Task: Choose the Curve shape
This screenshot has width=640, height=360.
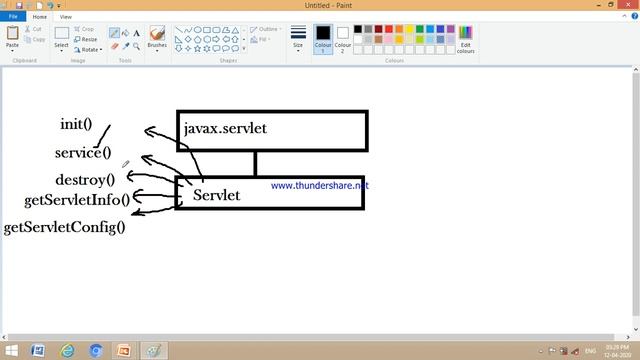Action: coord(188,30)
